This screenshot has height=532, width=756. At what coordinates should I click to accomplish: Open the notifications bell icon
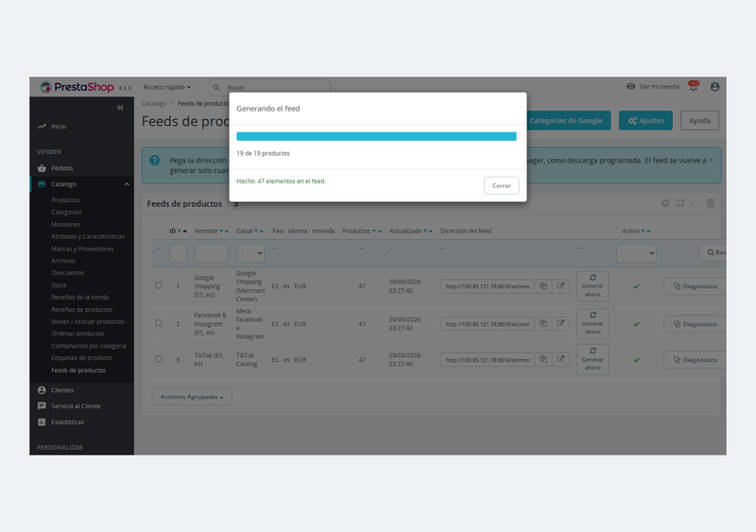[x=694, y=86]
